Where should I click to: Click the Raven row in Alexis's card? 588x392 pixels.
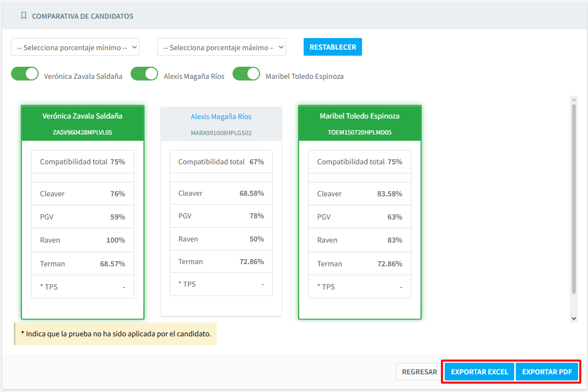pos(221,239)
